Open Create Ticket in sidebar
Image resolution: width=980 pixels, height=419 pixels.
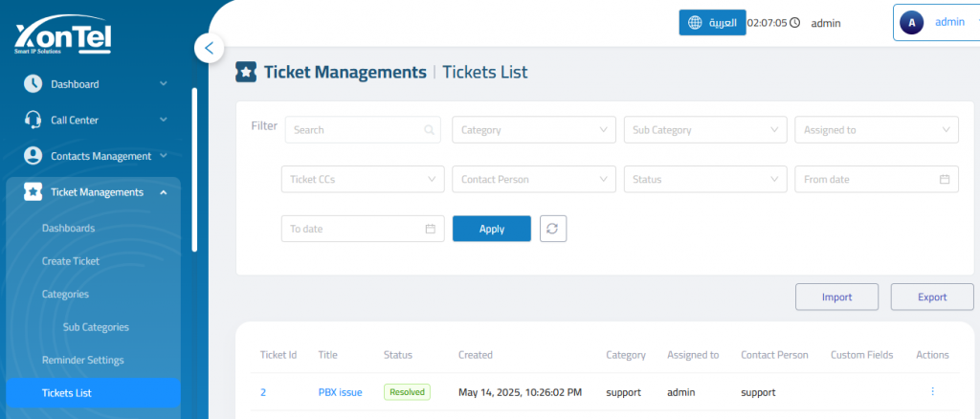click(71, 261)
